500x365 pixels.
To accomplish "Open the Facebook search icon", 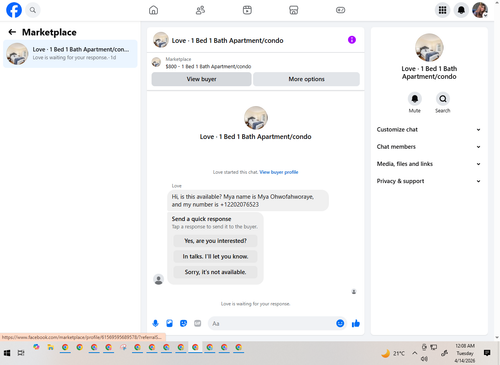I will click(33, 10).
